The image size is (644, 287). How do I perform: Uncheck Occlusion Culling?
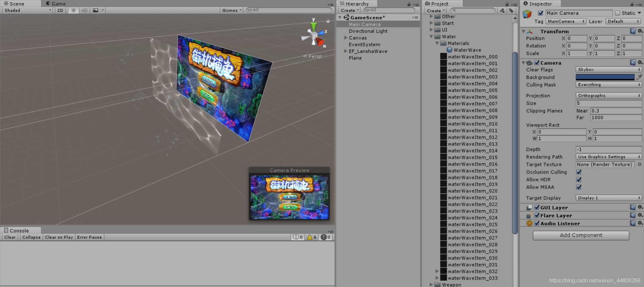tap(579, 172)
